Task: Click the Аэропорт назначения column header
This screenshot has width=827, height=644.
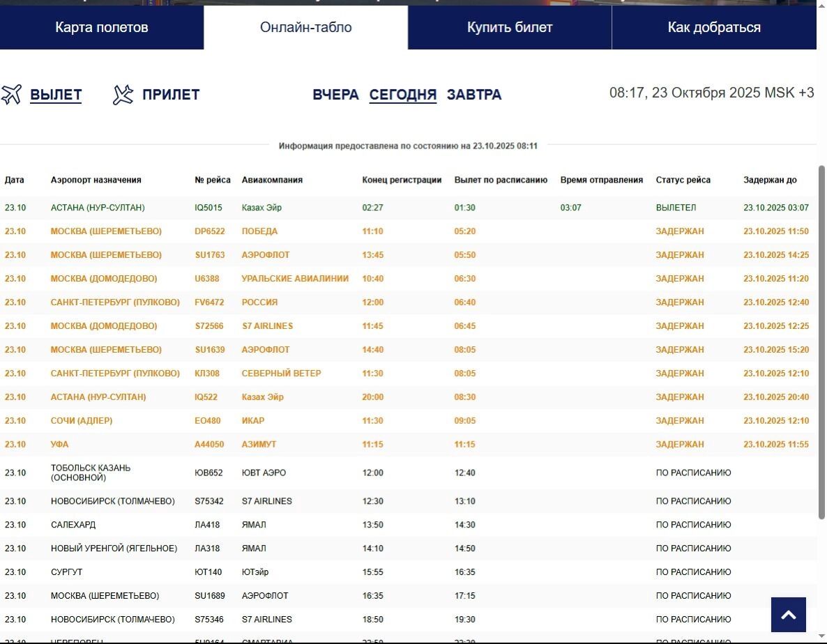Action: [96, 180]
